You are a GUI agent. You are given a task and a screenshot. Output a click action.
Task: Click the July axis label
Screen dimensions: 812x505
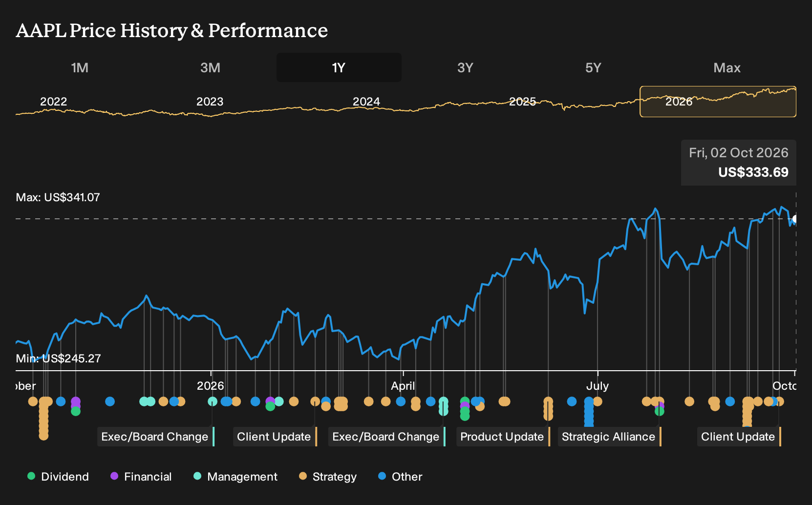(x=597, y=386)
